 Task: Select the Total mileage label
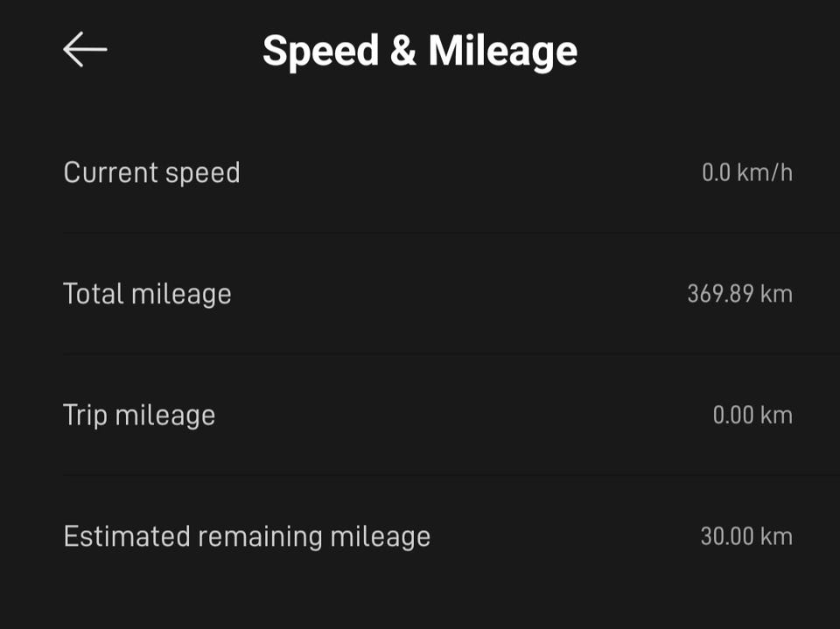(147, 293)
